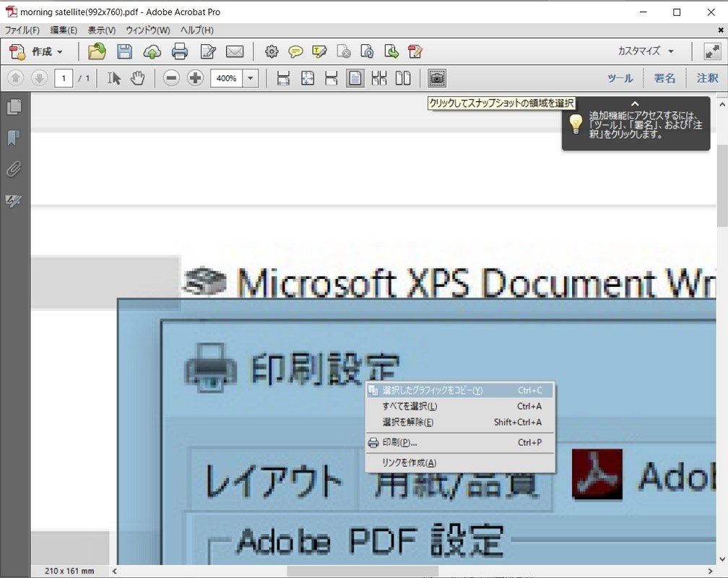Show bookmarks panel in sidebar
The image size is (728, 578).
[x=14, y=138]
